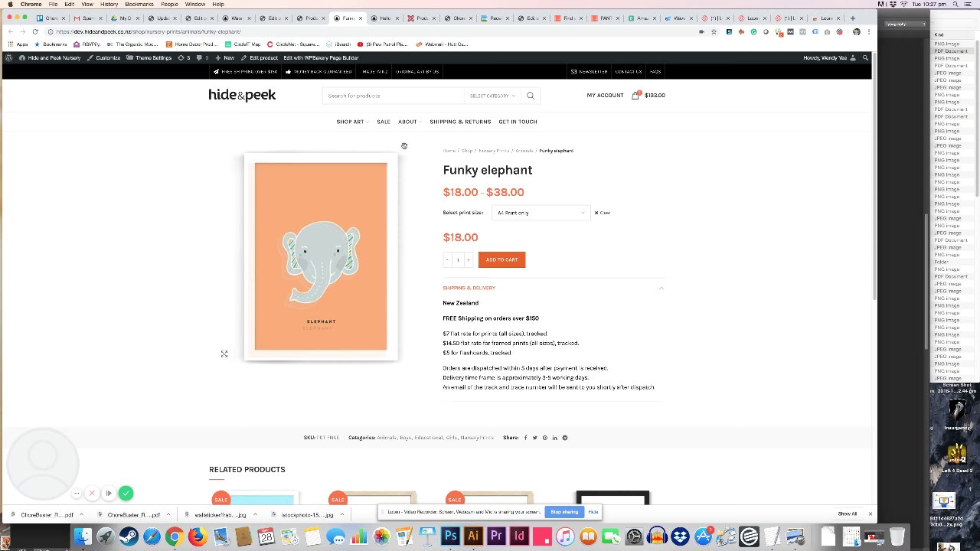Expand the Shop Art menu
980x551 pixels.
coord(352,122)
